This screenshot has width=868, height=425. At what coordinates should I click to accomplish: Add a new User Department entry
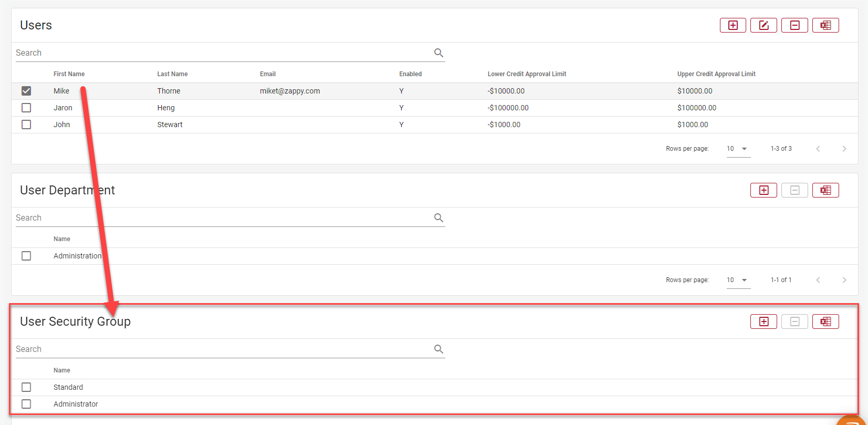click(764, 190)
